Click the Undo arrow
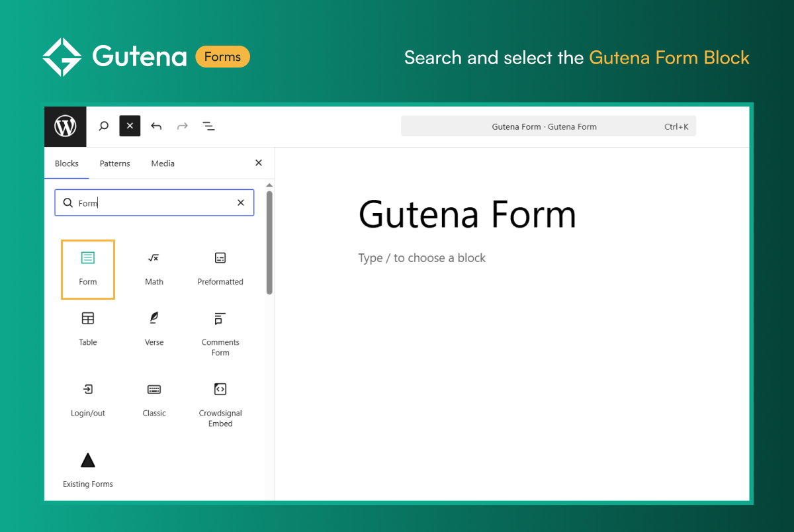Viewport: 794px width, 532px height. tap(156, 126)
